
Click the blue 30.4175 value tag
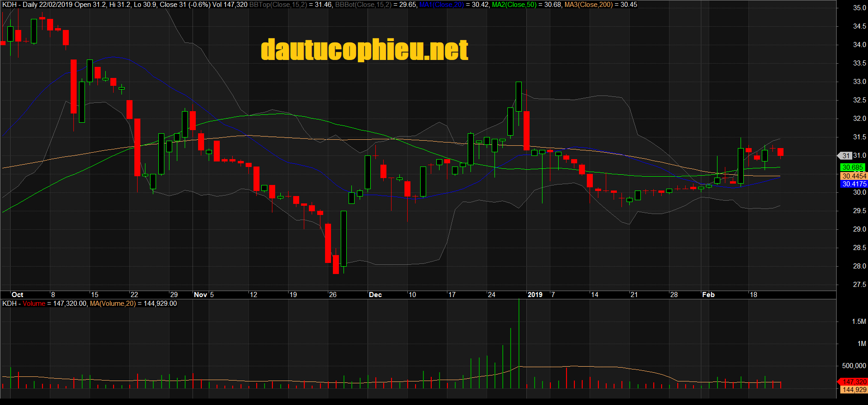[x=854, y=184]
